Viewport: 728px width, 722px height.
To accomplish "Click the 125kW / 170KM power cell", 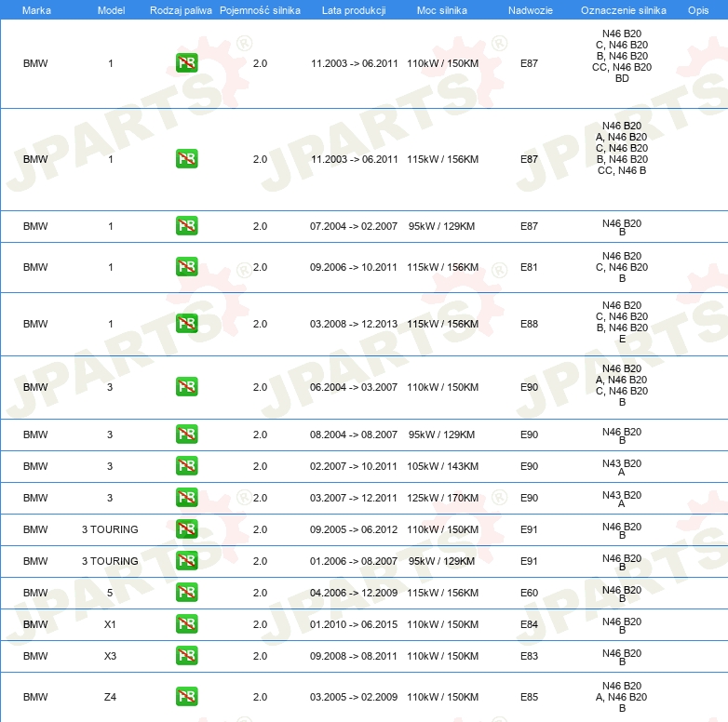I will pyautogui.click(x=442, y=498).
